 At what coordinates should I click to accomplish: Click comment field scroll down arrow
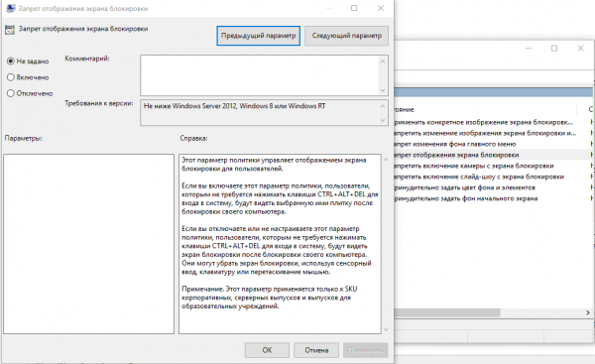pos(383,90)
